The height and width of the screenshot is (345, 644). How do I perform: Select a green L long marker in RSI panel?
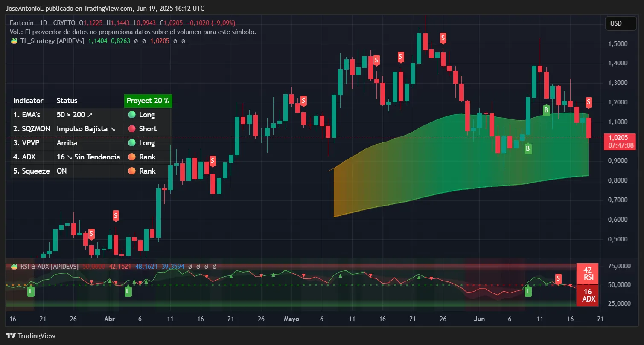pyautogui.click(x=30, y=291)
